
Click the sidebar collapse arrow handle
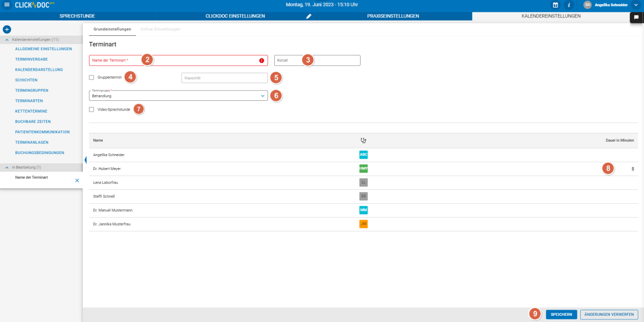[85, 160]
